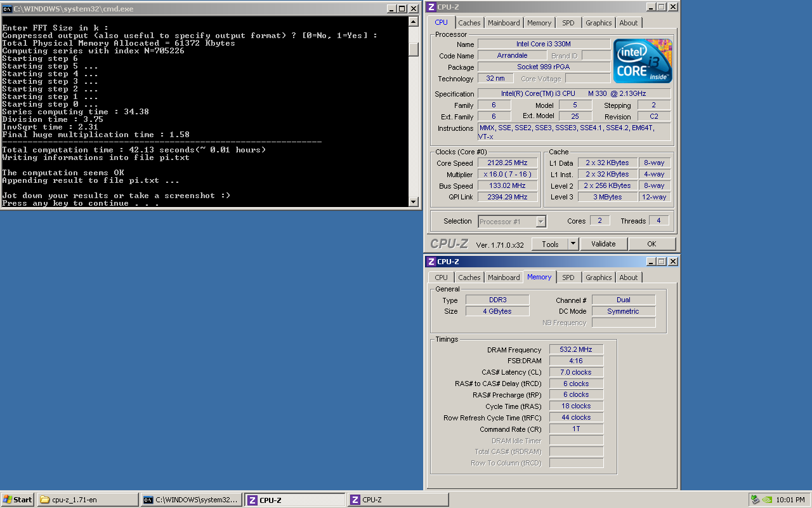The image size is (812, 508).
Task: Switch to the Caches tab in the top CPU-Z window
Action: coord(469,23)
